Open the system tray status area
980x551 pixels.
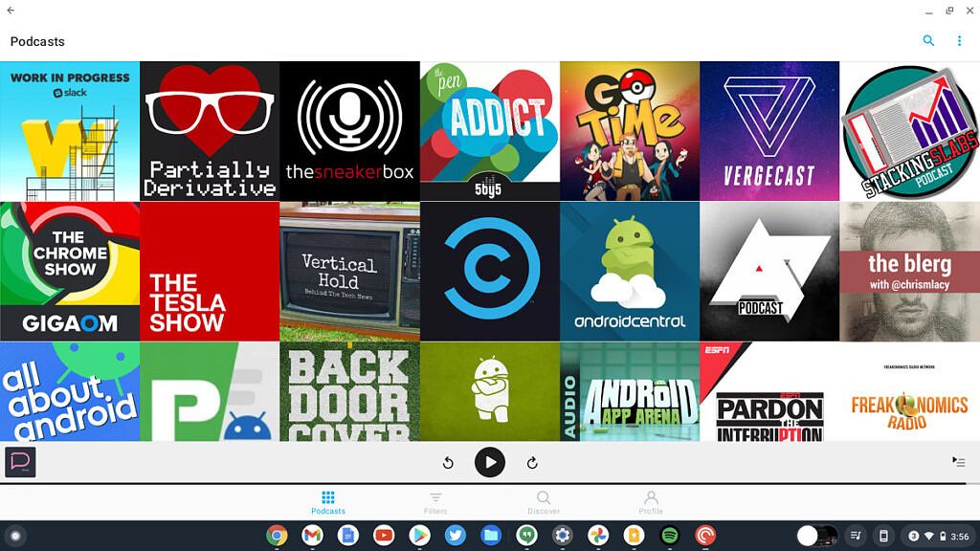[942, 536]
